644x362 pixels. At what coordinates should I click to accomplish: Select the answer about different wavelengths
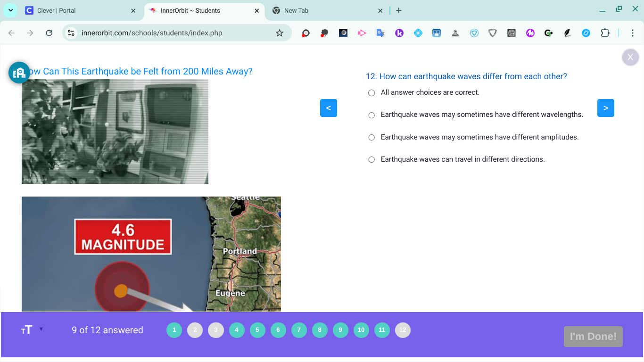372,115
